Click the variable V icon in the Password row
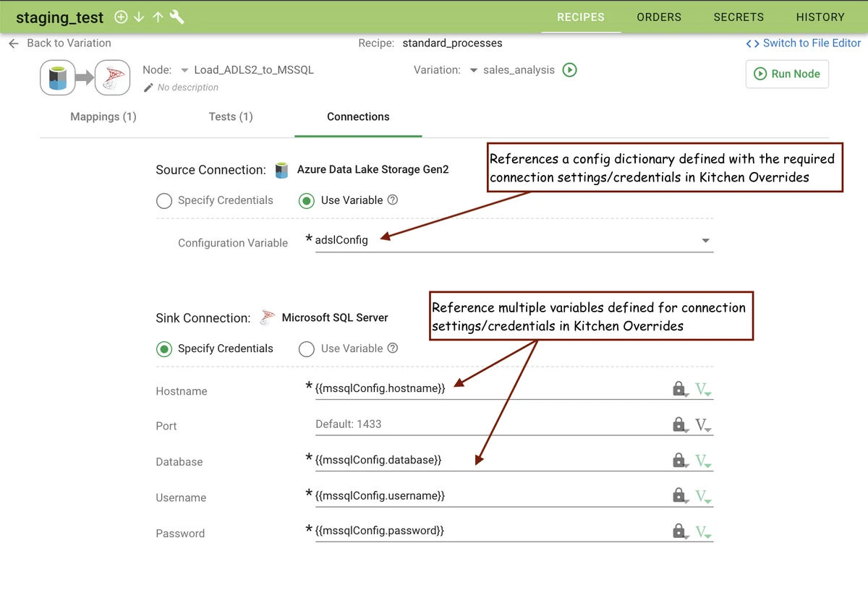The width and height of the screenshot is (868, 590). pyautogui.click(x=702, y=532)
